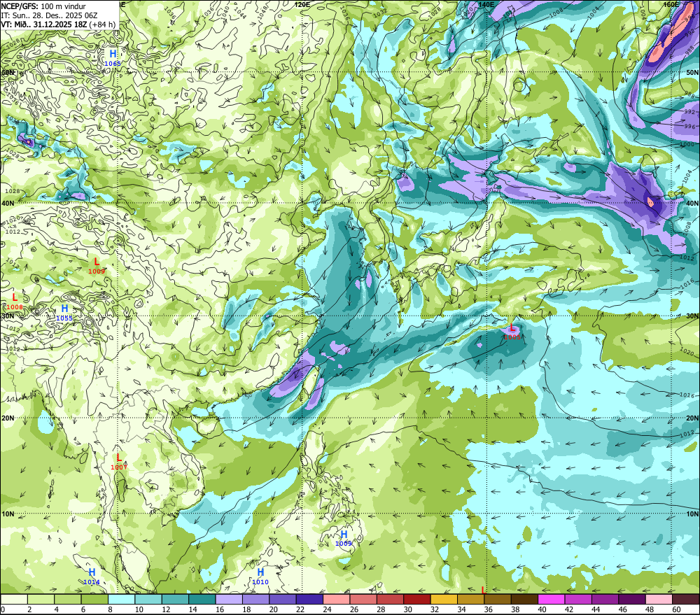Select the H 1065 high-pressure marker
700x615 pixels.
tap(113, 58)
